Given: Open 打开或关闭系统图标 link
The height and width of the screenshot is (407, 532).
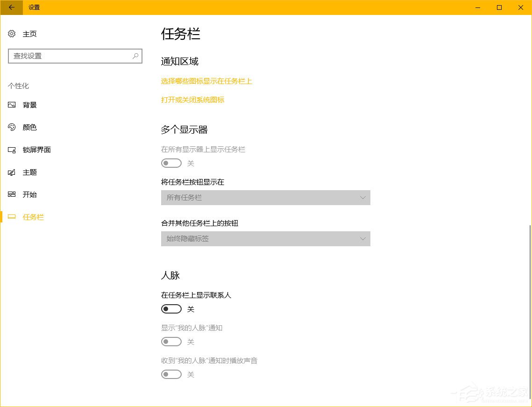Looking at the screenshot, I should (192, 100).
